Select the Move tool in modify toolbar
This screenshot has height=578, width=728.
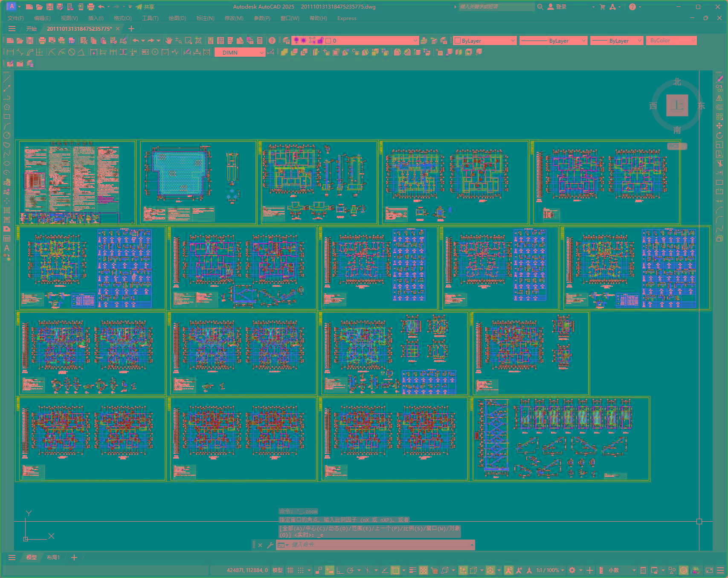(x=719, y=126)
